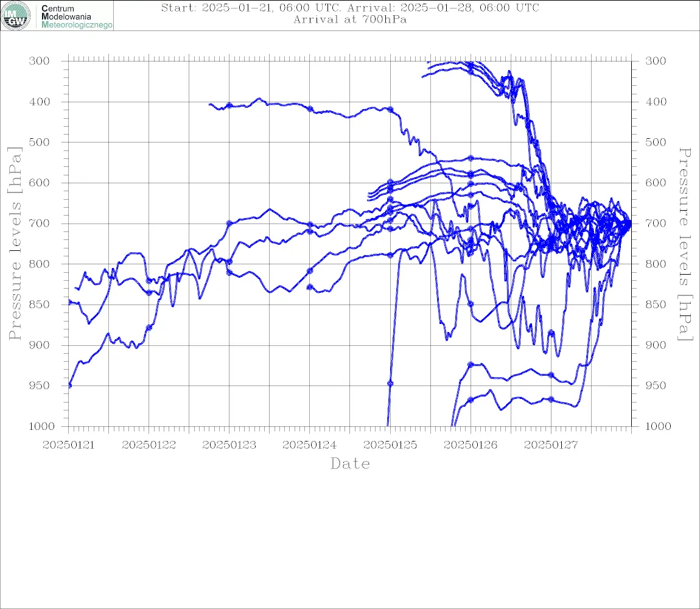The width and height of the screenshot is (700, 609).
Task: Click the right axis 300 label
Action: coord(656,61)
